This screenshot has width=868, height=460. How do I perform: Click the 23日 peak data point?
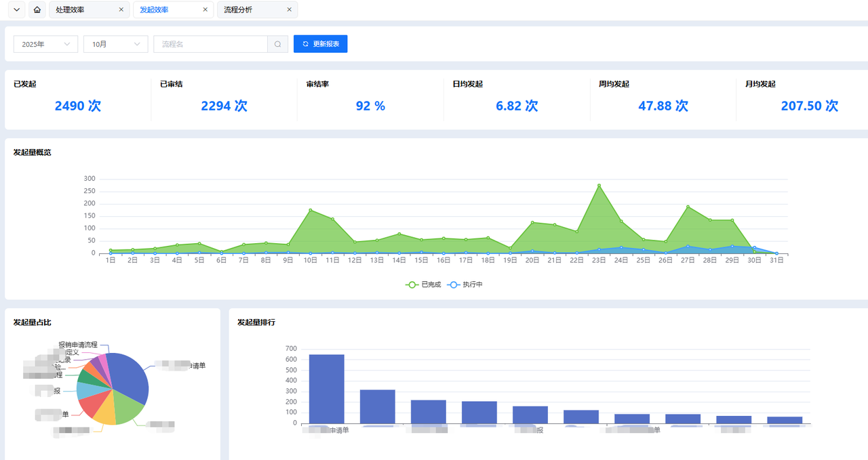pyautogui.click(x=599, y=185)
